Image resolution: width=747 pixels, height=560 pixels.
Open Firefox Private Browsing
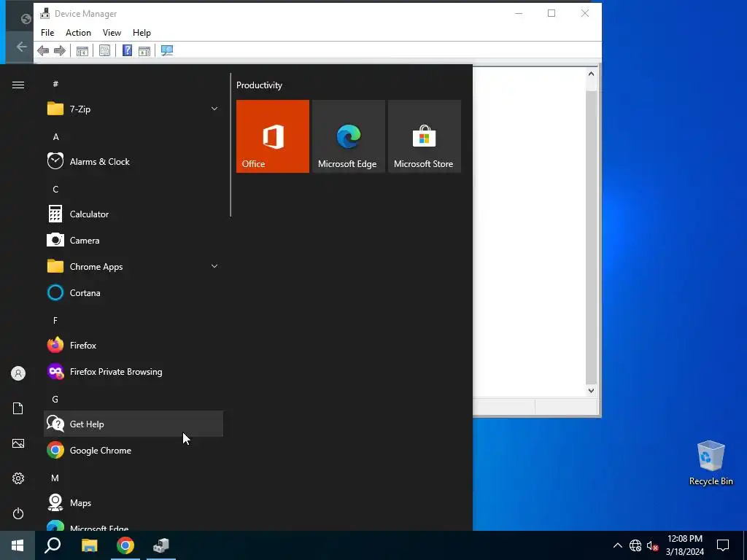[x=133, y=371]
